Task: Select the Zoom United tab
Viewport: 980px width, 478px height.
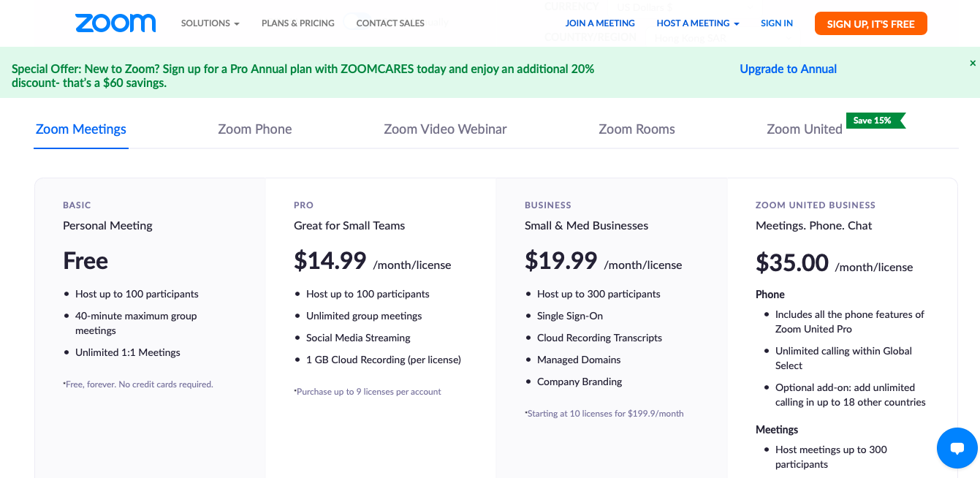Action: pyautogui.click(x=804, y=129)
